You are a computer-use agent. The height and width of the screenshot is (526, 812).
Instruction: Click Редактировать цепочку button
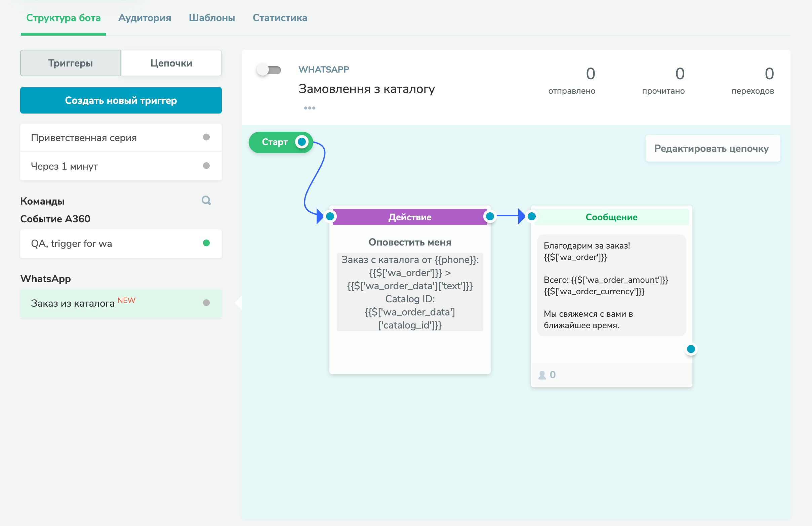click(x=712, y=148)
